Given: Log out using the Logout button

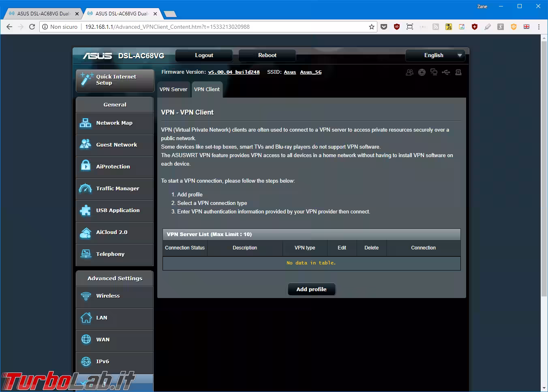Looking at the screenshot, I should (204, 55).
